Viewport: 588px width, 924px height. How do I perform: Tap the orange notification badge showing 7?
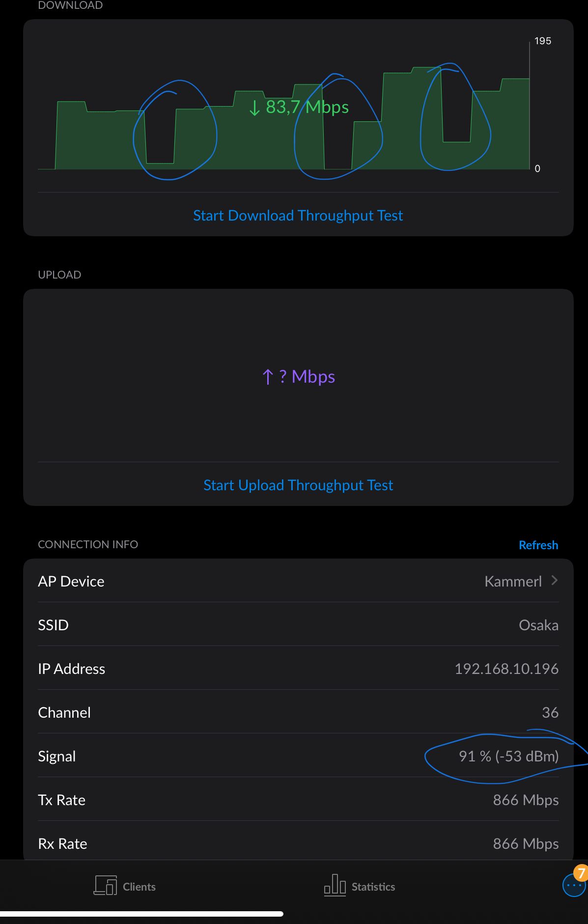581,873
